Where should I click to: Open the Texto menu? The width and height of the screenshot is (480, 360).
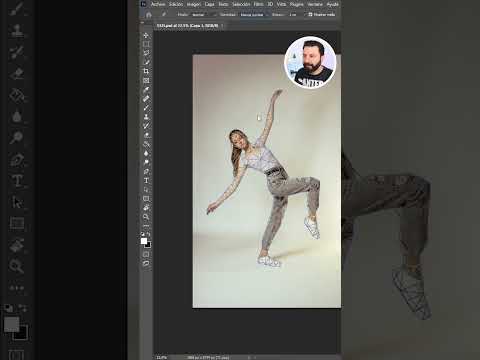(223, 4)
